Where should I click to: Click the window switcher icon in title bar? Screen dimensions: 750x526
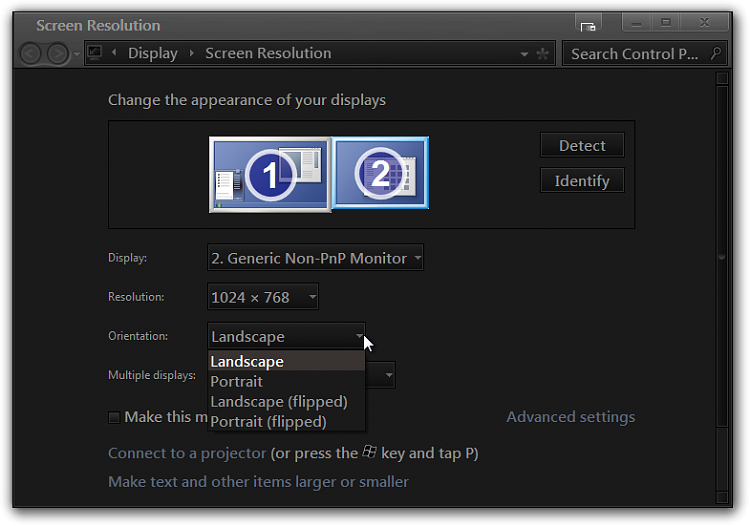588,26
